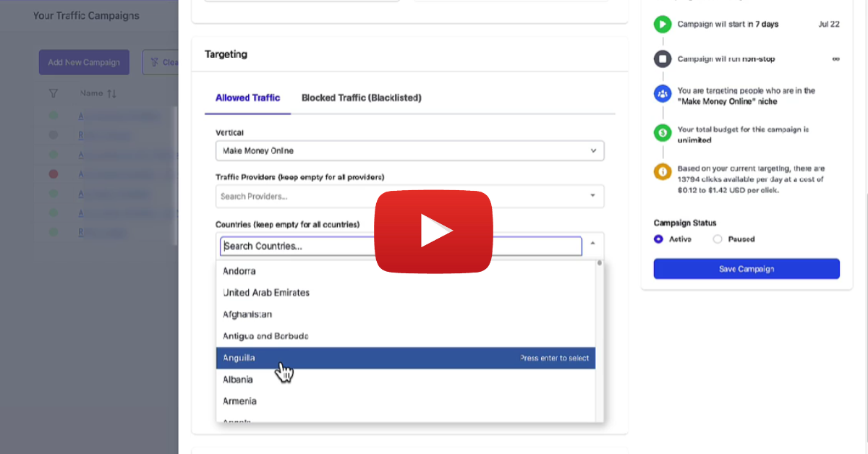Click the green campaign start play icon
This screenshot has height=454, width=868.
click(x=662, y=25)
